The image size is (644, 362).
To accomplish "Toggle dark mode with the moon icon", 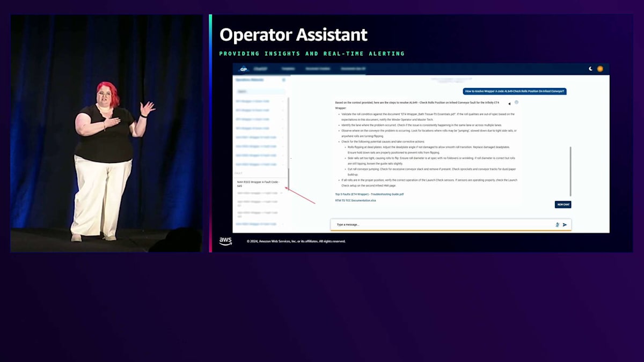I will tap(591, 69).
